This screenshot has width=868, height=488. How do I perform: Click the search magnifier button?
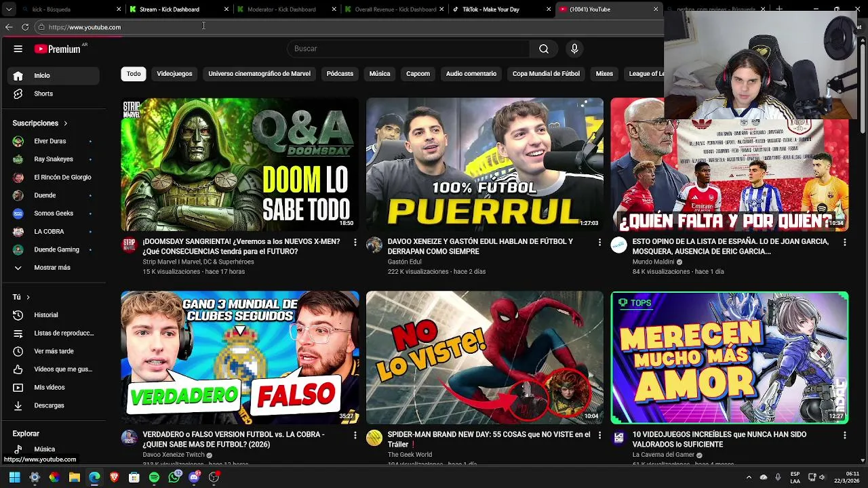coord(544,49)
